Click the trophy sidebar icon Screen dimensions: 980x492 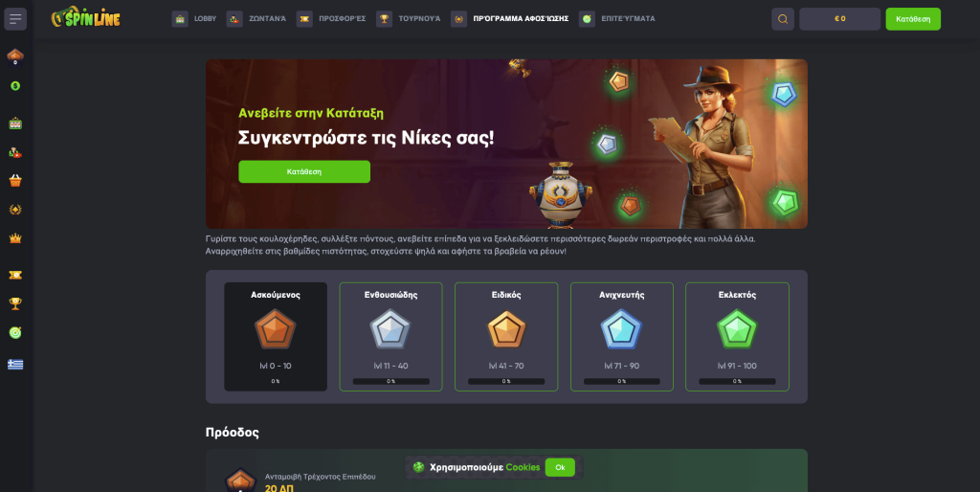[x=15, y=303]
